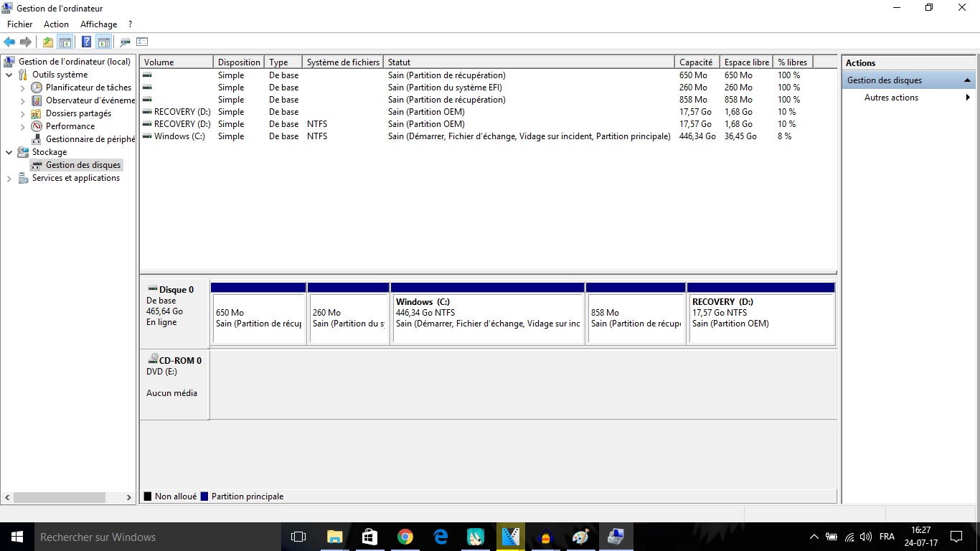Image resolution: width=980 pixels, height=551 pixels.
Task: Open Task View from the taskbar
Action: (x=298, y=537)
